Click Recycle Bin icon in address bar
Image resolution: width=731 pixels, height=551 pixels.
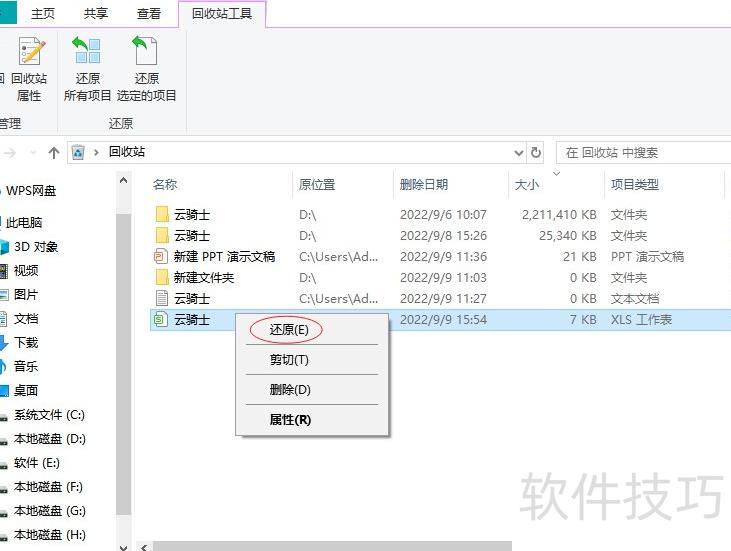pyautogui.click(x=78, y=152)
